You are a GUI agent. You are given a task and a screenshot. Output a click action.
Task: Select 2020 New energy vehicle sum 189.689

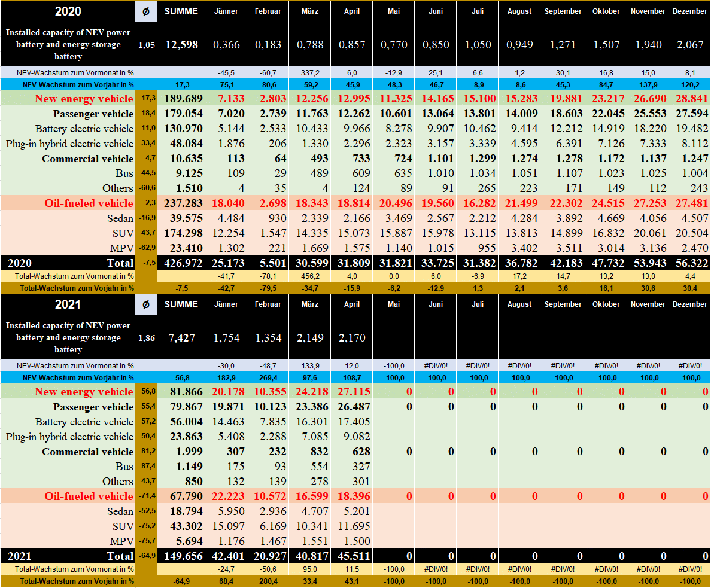(181, 99)
